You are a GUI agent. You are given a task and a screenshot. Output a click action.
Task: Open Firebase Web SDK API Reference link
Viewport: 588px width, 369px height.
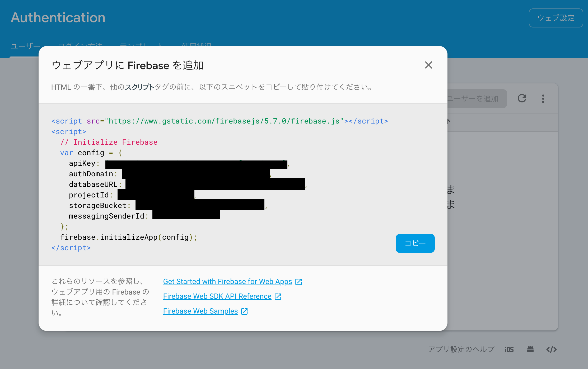[x=217, y=296]
